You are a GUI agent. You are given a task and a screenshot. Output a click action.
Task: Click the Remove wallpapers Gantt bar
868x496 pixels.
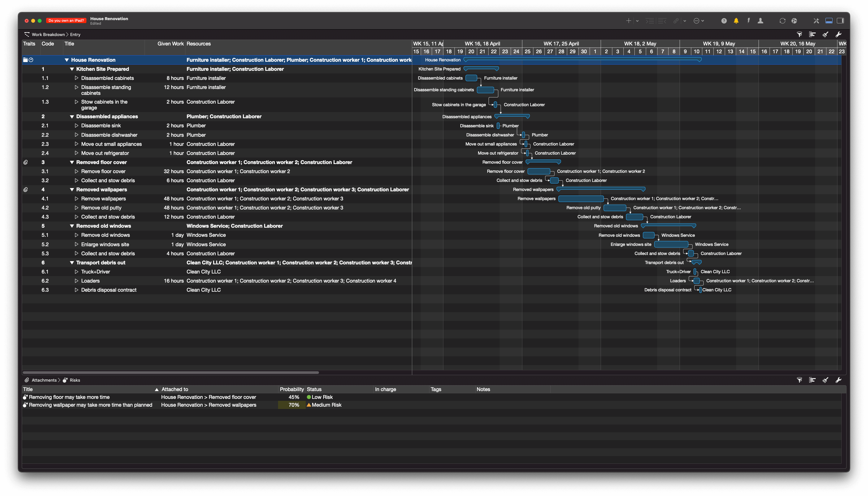[x=581, y=198]
